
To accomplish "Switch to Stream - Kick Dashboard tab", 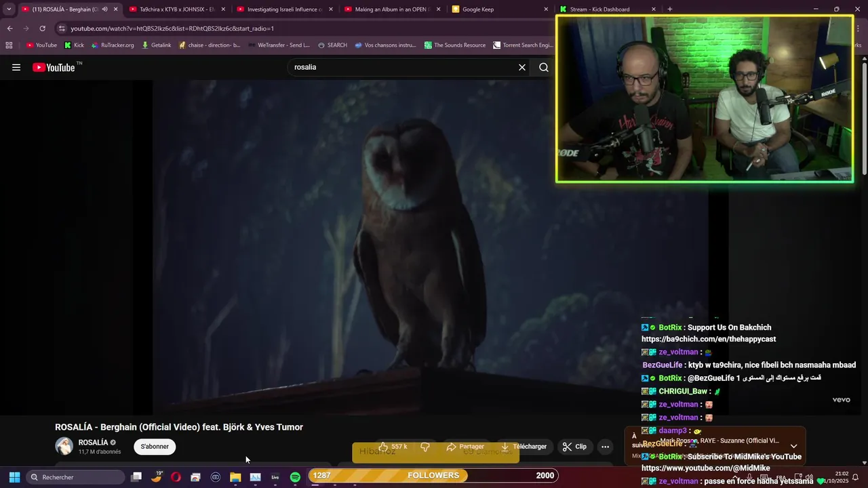I will 608,9.
